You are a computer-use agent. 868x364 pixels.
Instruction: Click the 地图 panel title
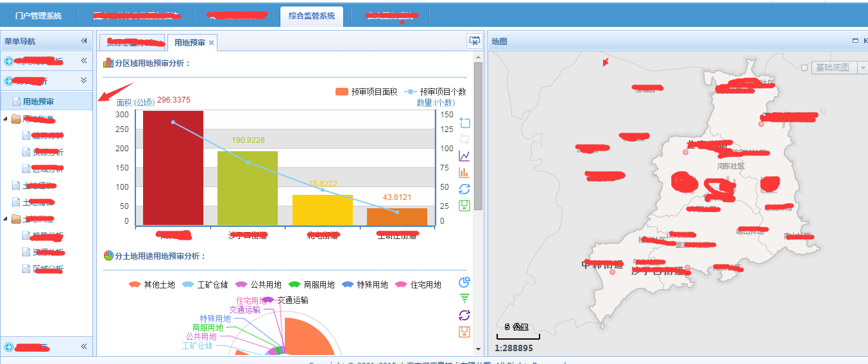tap(499, 41)
